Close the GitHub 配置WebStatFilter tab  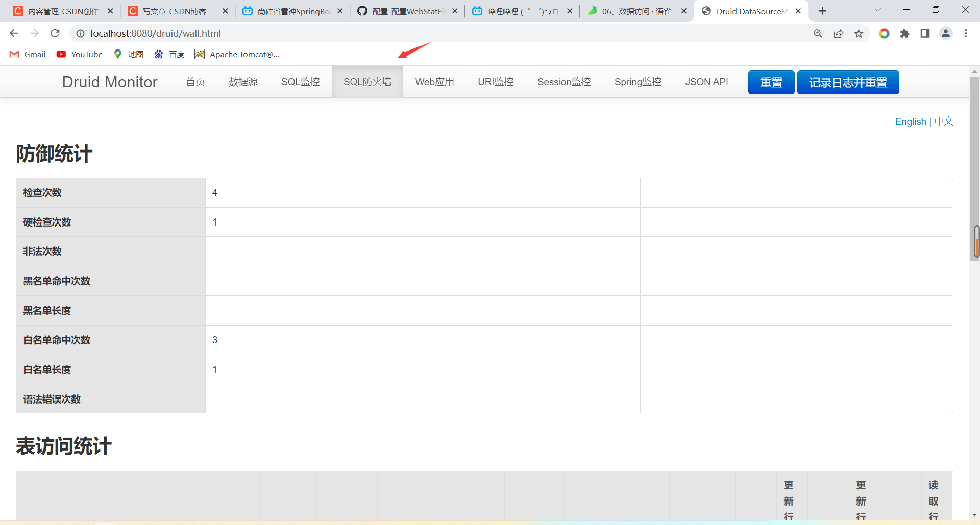[x=455, y=11]
